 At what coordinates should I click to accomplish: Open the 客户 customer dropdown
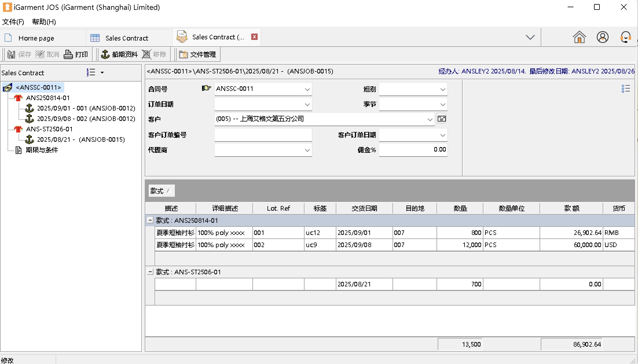click(430, 119)
